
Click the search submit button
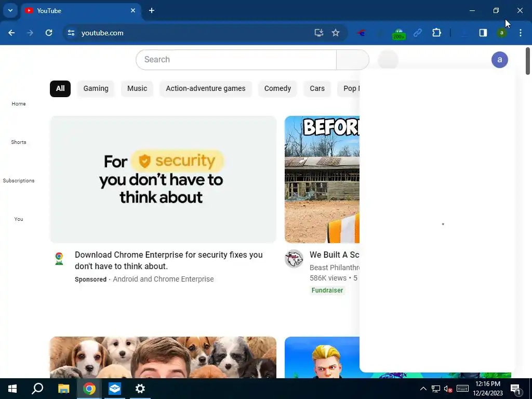(353, 60)
